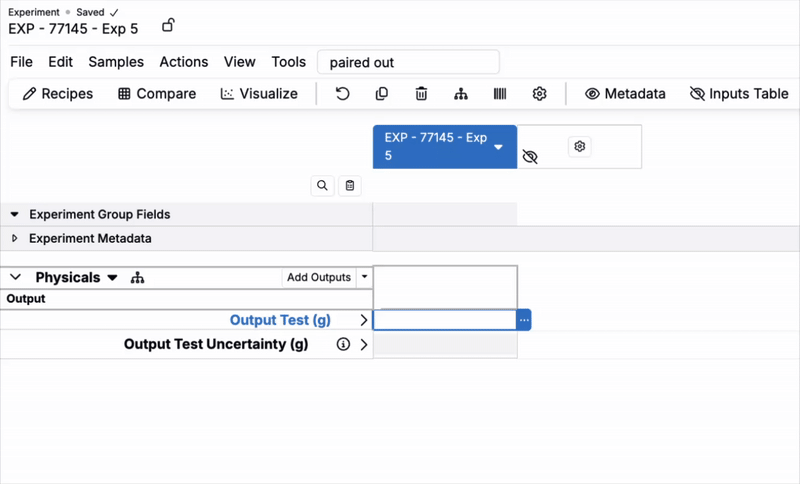The image size is (800, 484).
Task: Click the Output Test (g) link
Action: pos(280,320)
